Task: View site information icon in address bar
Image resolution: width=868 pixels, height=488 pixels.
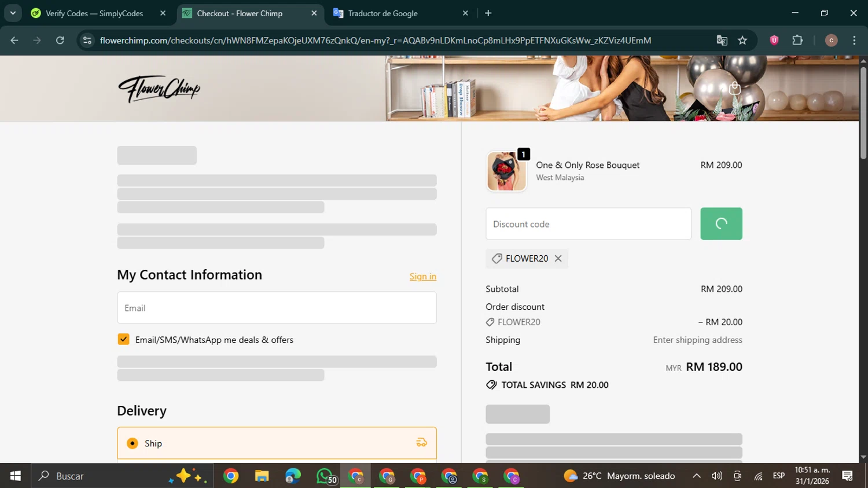Action: tap(87, 41)
